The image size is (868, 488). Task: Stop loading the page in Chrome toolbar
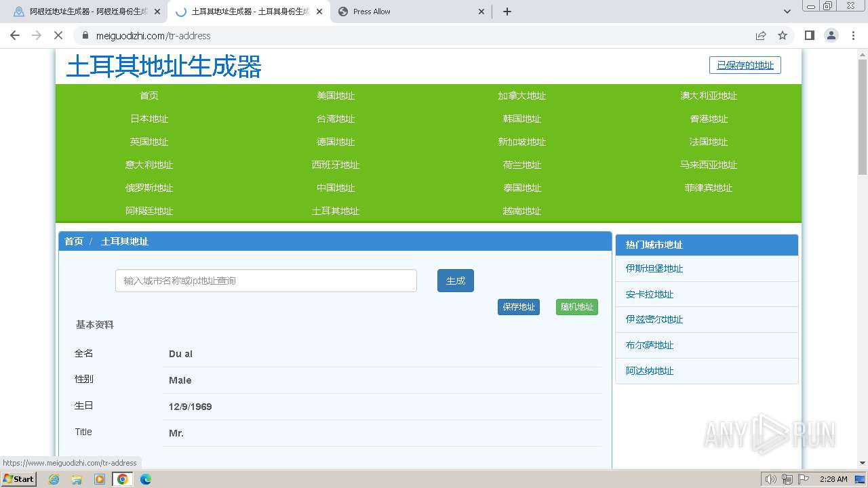(x=59, y=35)
